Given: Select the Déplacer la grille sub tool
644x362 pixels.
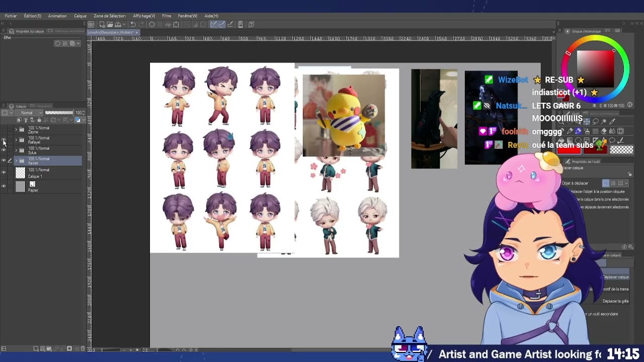Looking at the screenshot, I should pos(616,301).
